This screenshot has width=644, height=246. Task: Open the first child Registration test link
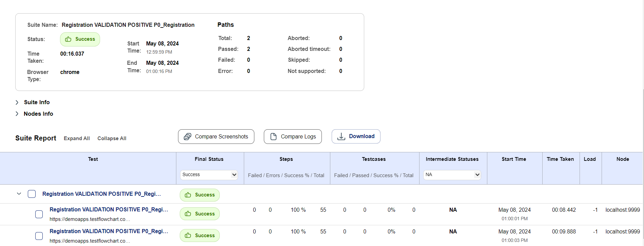coord(109,210)
